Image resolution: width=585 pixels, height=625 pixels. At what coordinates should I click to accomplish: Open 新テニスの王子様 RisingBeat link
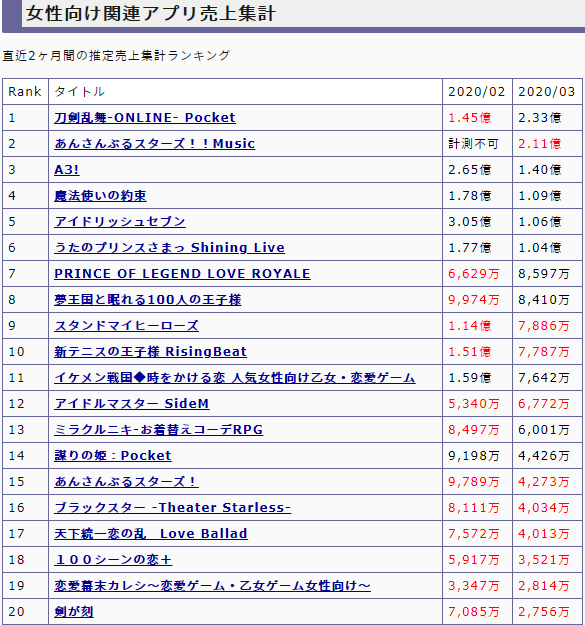pos(150,352)
